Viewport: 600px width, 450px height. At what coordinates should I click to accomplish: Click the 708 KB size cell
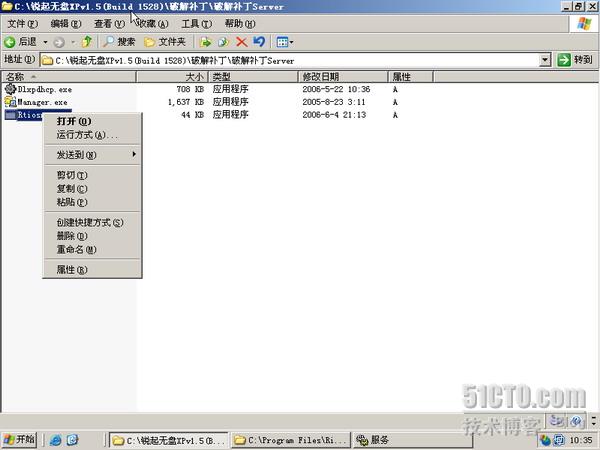click(190, 89)
